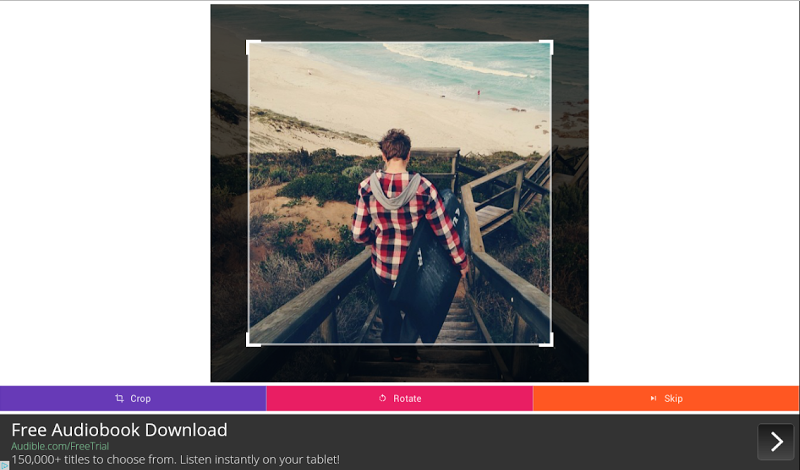This screenshot has height=470, width=800.
Task: Open the Audible.com/FreeTrial link
Action: point(60,446)
